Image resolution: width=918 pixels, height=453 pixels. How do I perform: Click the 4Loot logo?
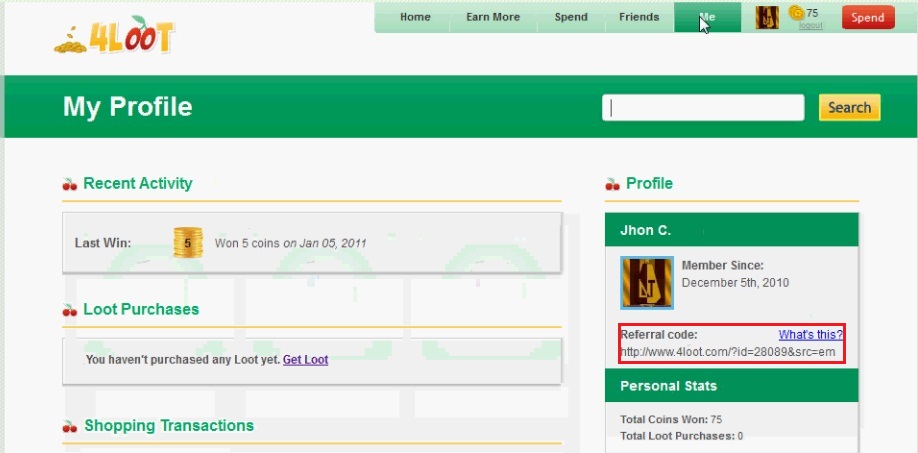point(114,36)
